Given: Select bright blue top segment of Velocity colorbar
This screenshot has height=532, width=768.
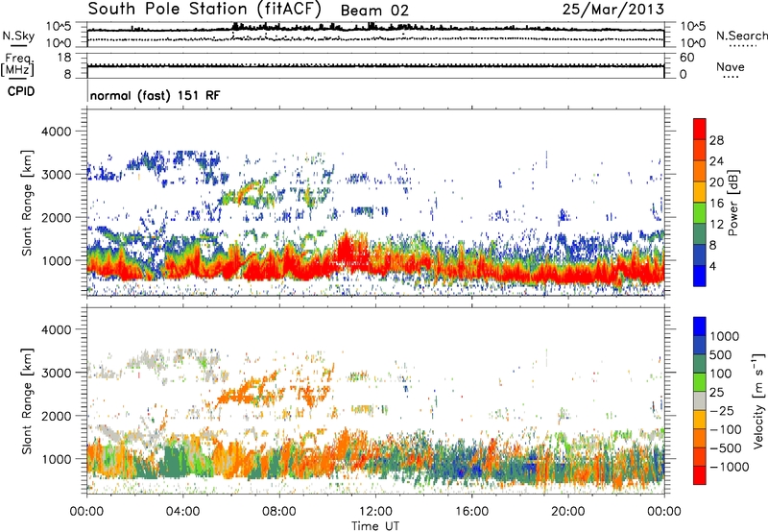Looking at the screenshot, I should pos(700,326).
